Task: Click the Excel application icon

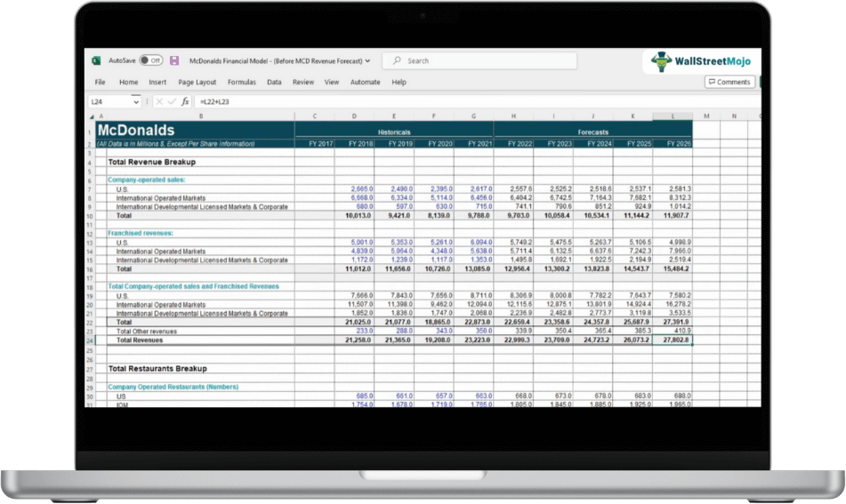Action: [x=95, y=60]
